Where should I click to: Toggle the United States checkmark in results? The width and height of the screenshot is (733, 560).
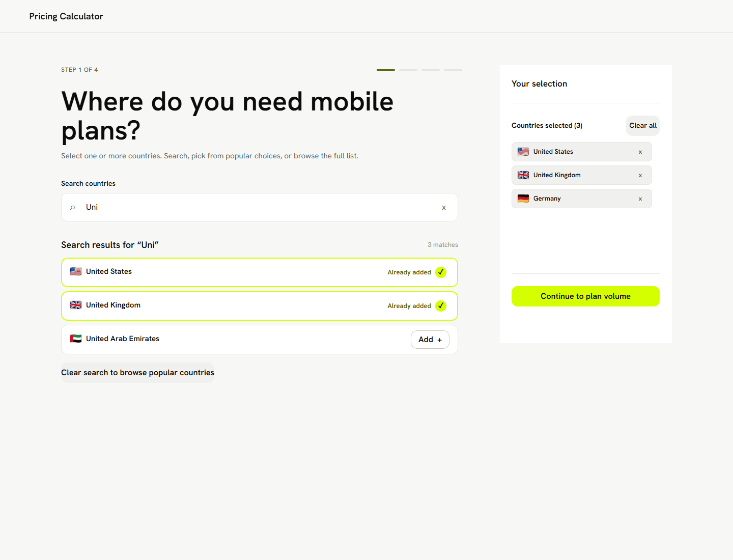pyautogui.click(x=441, y=272)
